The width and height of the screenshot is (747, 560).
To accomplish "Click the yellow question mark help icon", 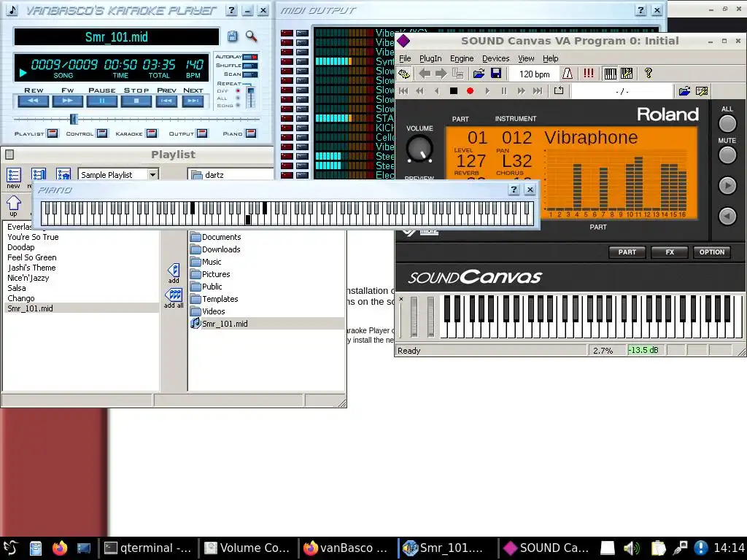I will coord(648,74).
